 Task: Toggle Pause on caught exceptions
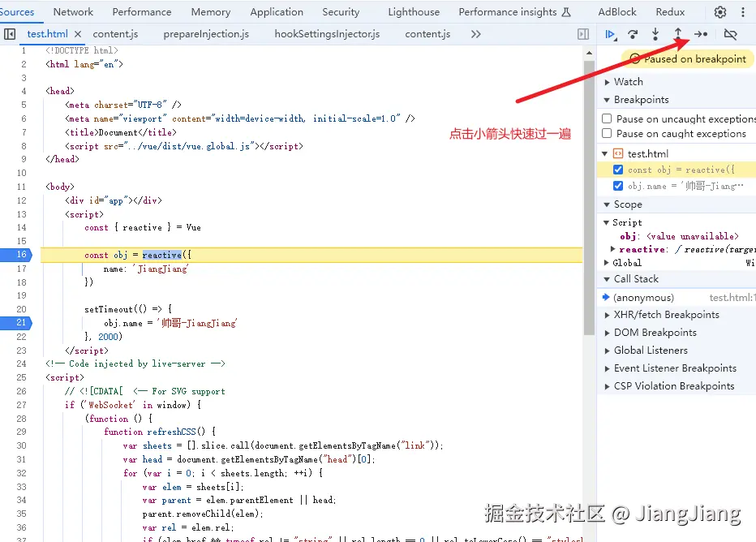click(607, 133)
